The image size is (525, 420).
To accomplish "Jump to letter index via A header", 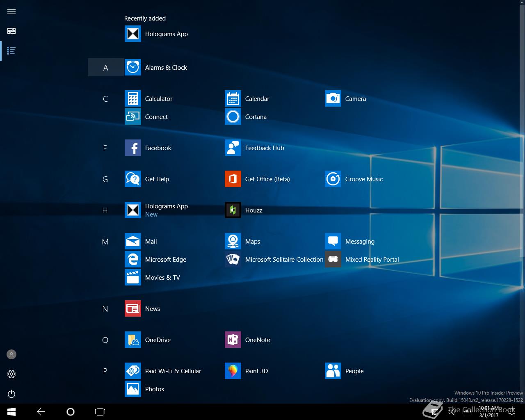I will (105, 68).
